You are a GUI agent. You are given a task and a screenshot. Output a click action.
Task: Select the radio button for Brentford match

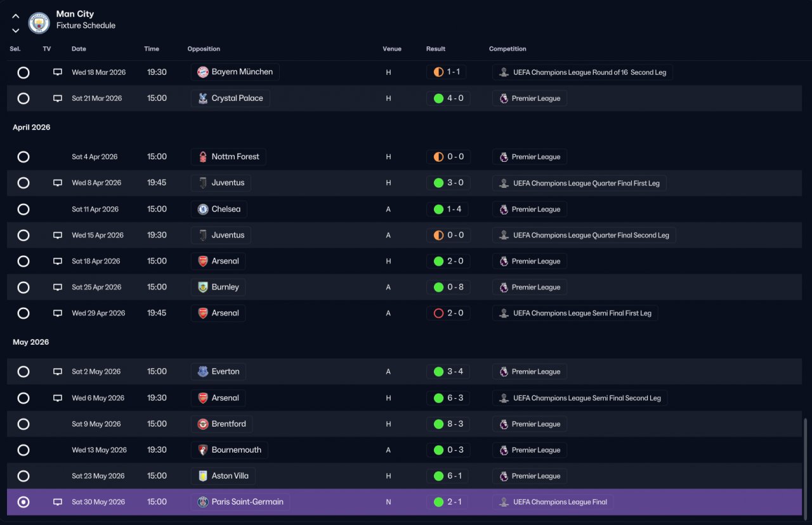click(23, 424)
